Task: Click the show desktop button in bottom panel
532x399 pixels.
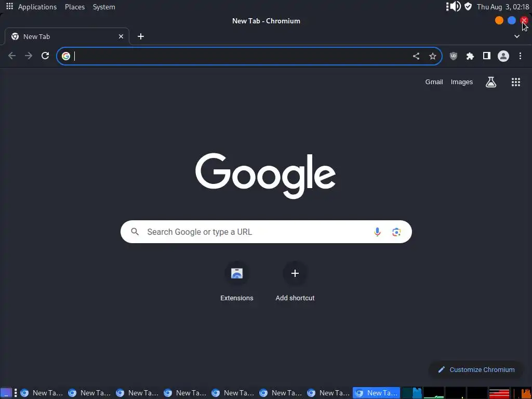Action: 6,393
